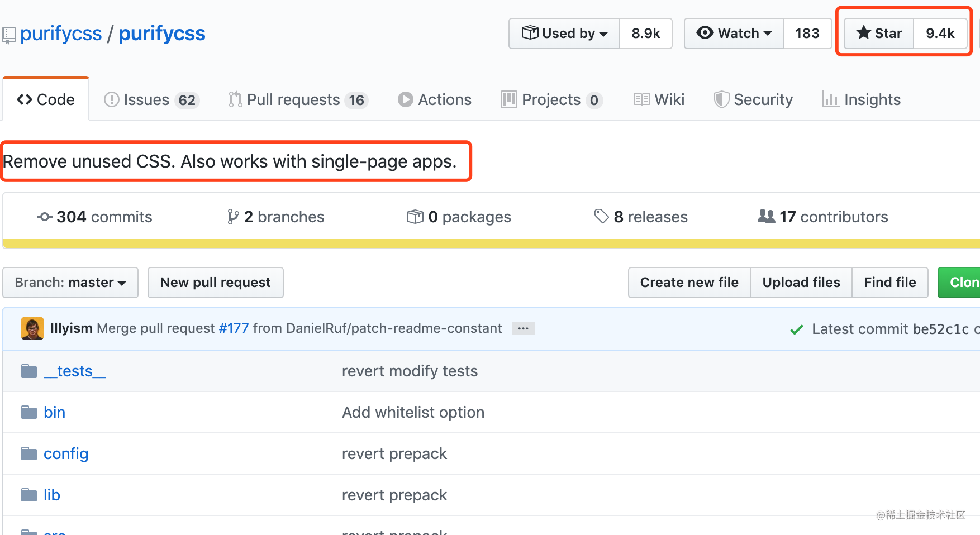Click the Wiki book icon
This screenshot has height=535, width=980.
642,99
